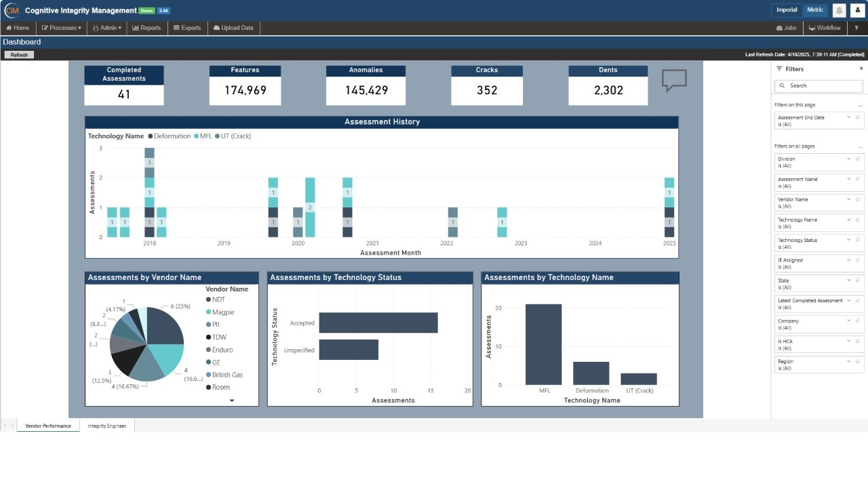Click the CIM logo
This screenshot has width=868, height=488.
pyautogui.click(x=11, y=10)
